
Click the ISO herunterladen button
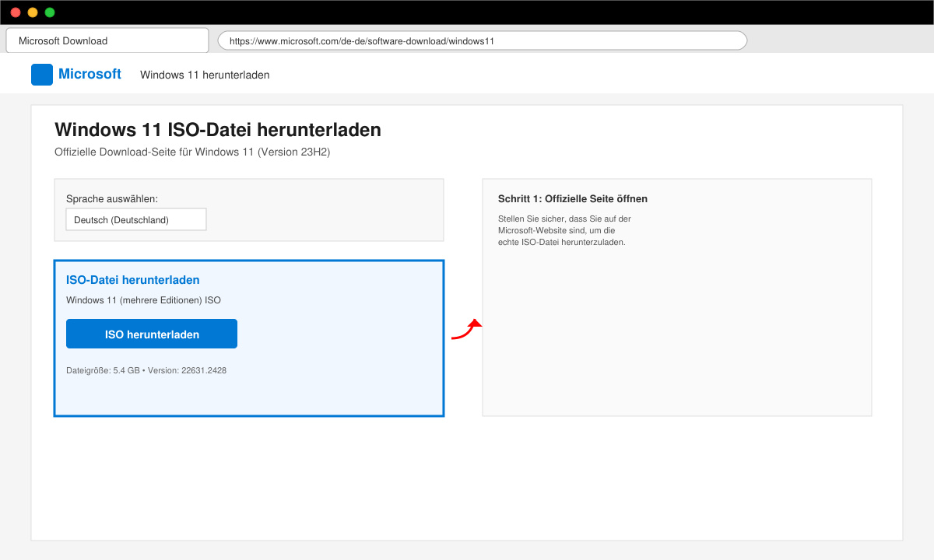pos(152,334)
